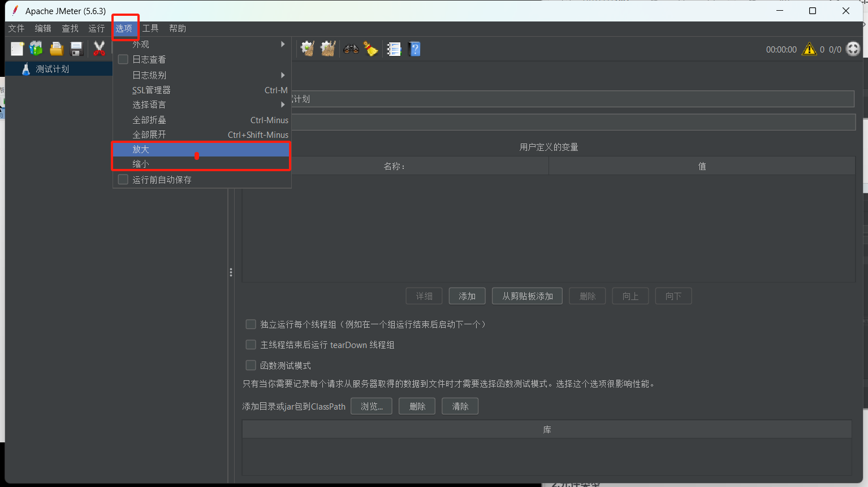Viewport: 868px width, 487px height.
Task: Open the 文件 menu
Action: pyautogui.click(x=16, y=28)
